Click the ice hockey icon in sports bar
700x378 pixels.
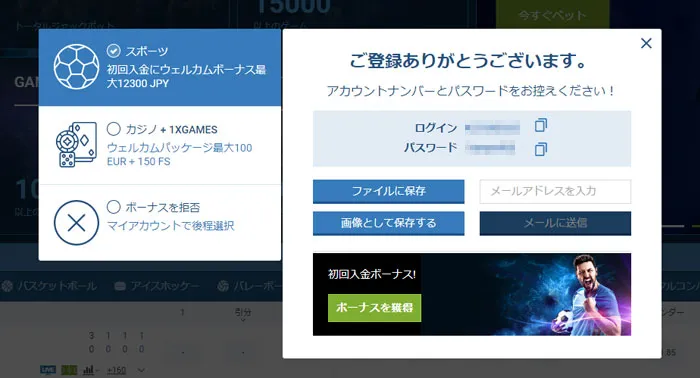click(120, 286)
